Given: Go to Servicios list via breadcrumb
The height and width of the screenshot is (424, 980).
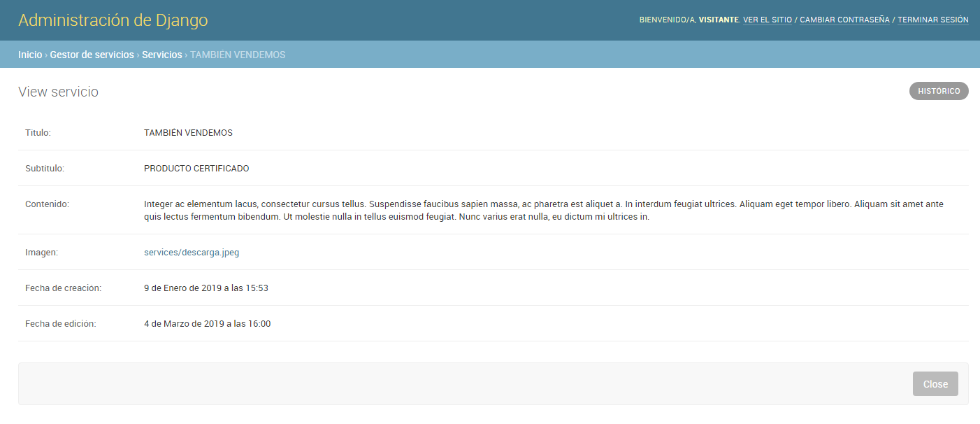Looking at the screenshot, I should tap(161, 54).
